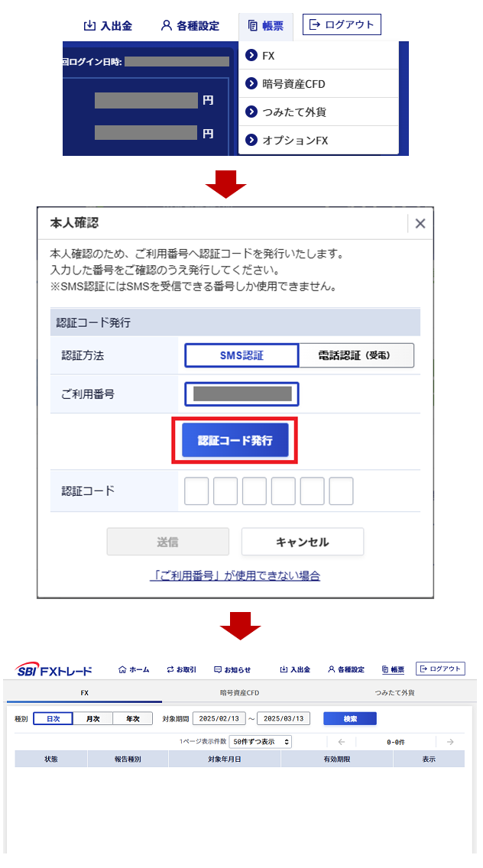This screenshot has height=868, width=483.
Task: Switch to the 暗号資産CFD tab
Action: pyautogui.click(x=239, y=692)
